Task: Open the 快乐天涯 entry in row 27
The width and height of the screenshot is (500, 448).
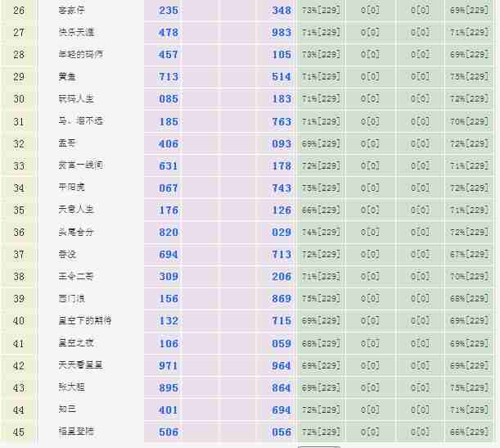Action: (78, 32)
